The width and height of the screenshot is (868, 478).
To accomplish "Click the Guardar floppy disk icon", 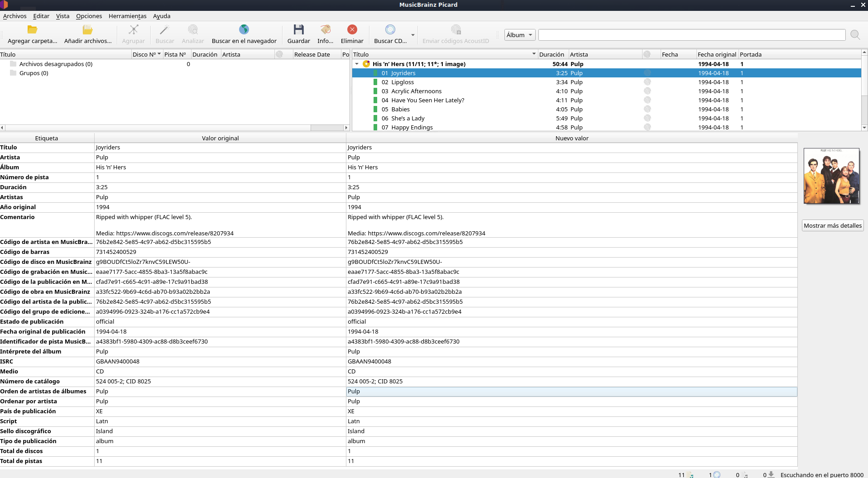I will coord(299,30).
